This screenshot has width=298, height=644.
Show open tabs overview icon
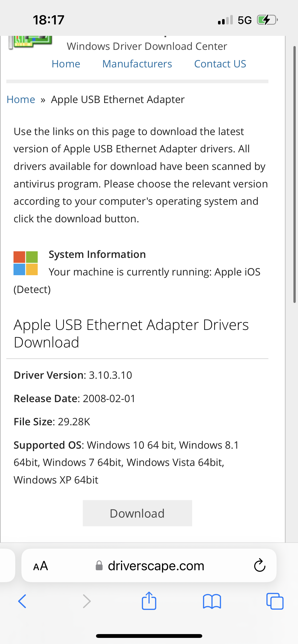pyautogui.click(x=275, y=601)
